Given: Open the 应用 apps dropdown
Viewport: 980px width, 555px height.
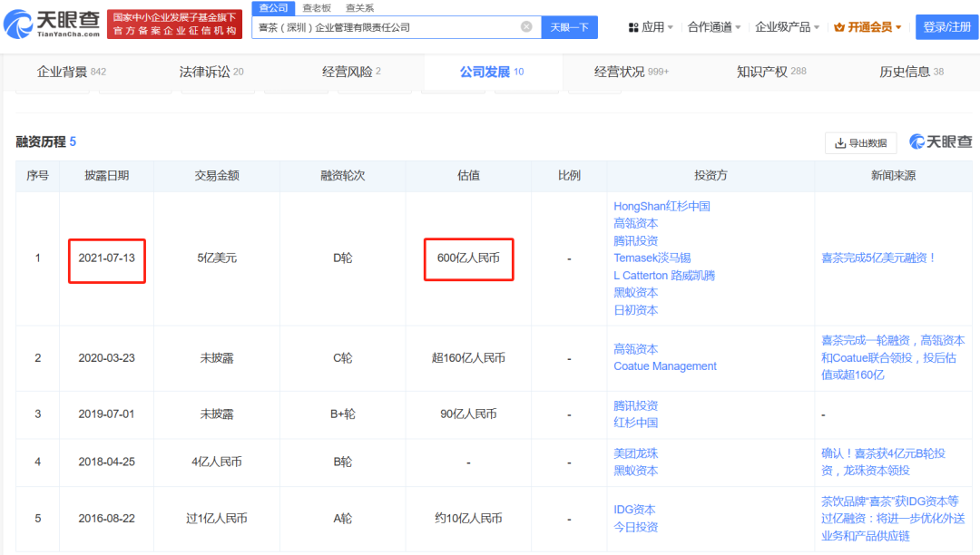Looking at the screenshot, I should click(x=651, y=27).
